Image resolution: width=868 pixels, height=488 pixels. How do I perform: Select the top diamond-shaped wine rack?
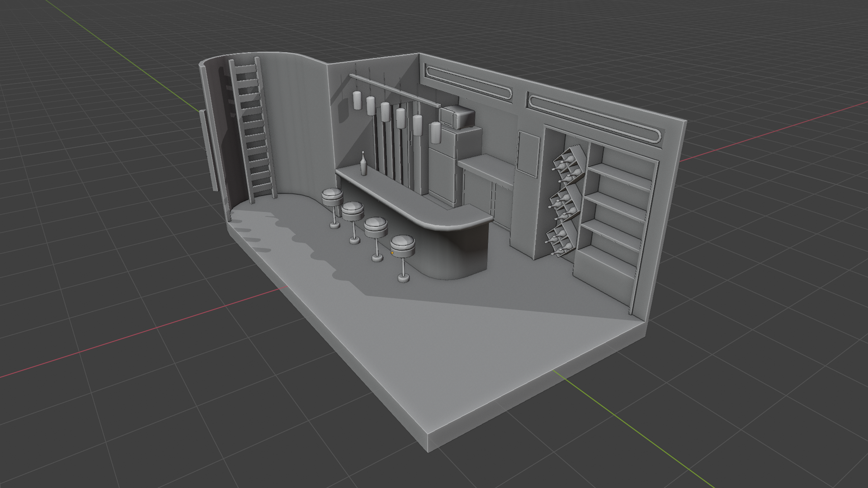click(570, 165)
